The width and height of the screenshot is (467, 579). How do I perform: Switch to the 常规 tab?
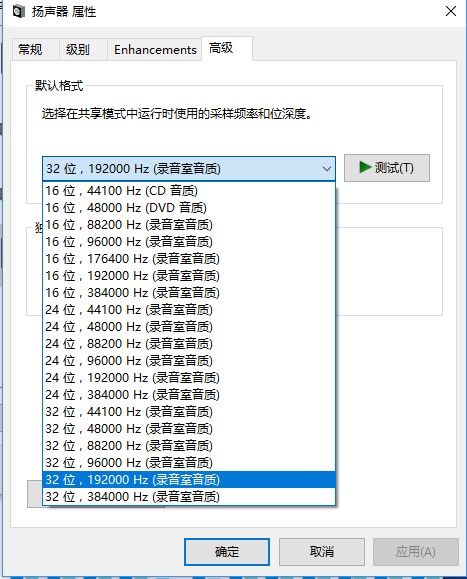coord(30,49)
